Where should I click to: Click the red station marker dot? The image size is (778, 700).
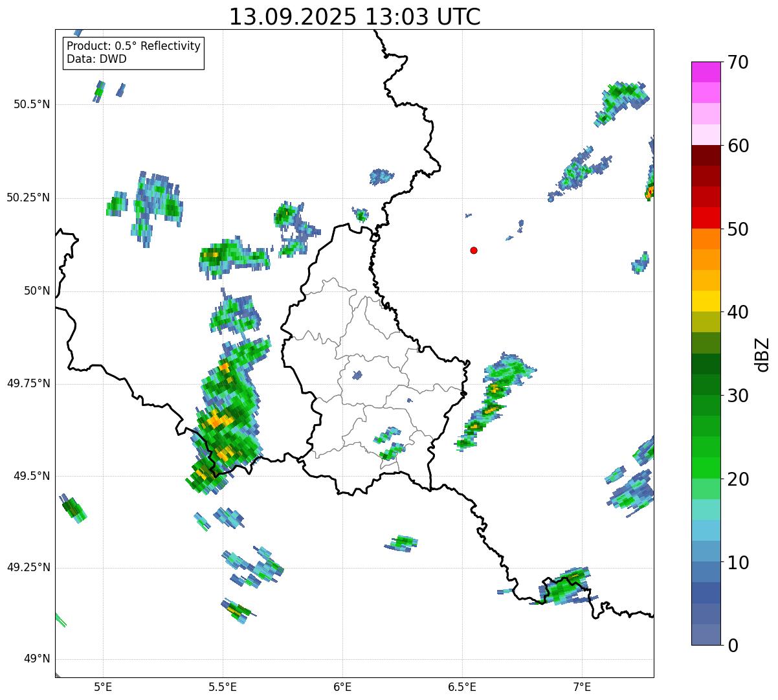pyautogui.click(x=474, y=251)
